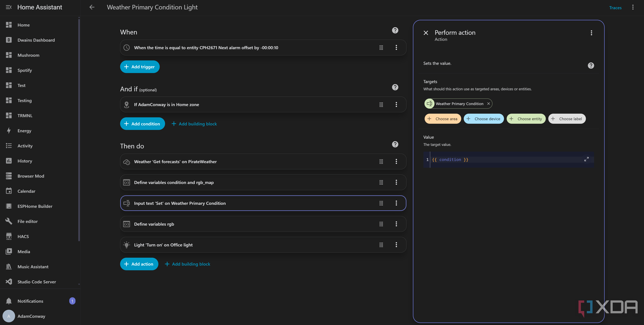Click Choose device target chip
The width and height of the screenshot is (644, 325).
(x=483, y=119)
